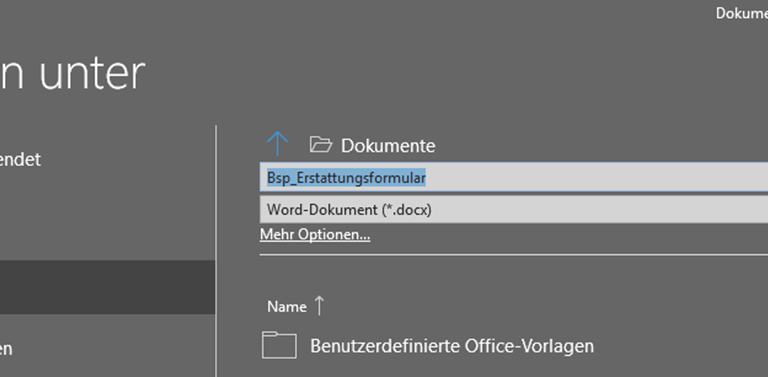Toggle the Name sort direction arrow

tap(319, 306)
